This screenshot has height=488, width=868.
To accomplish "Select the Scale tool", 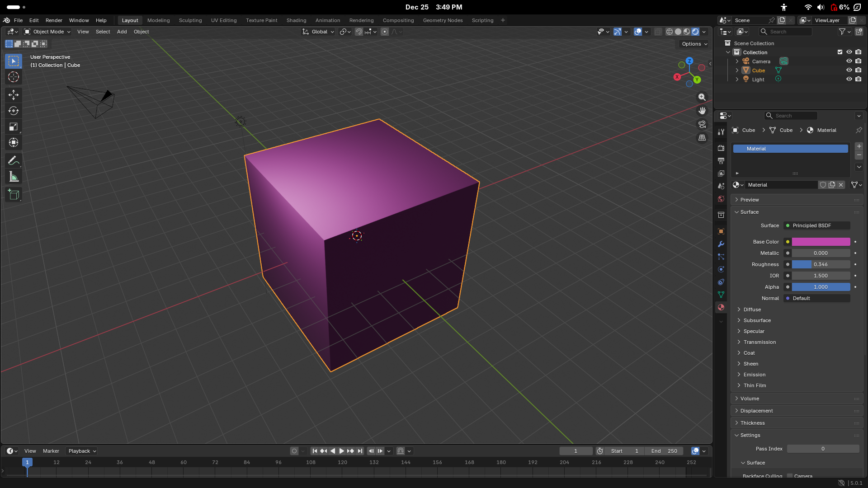I will pos(14,127).
